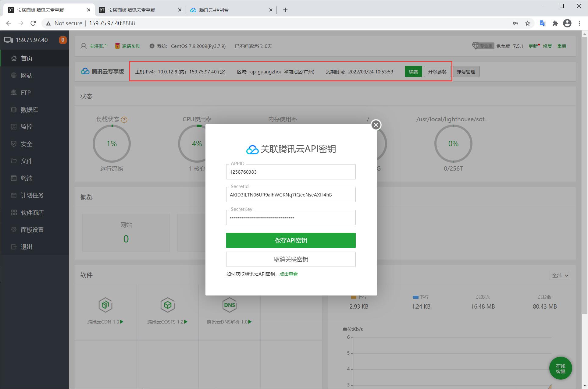
Task: Click the 网站 count card
Action: pos(126,233)
